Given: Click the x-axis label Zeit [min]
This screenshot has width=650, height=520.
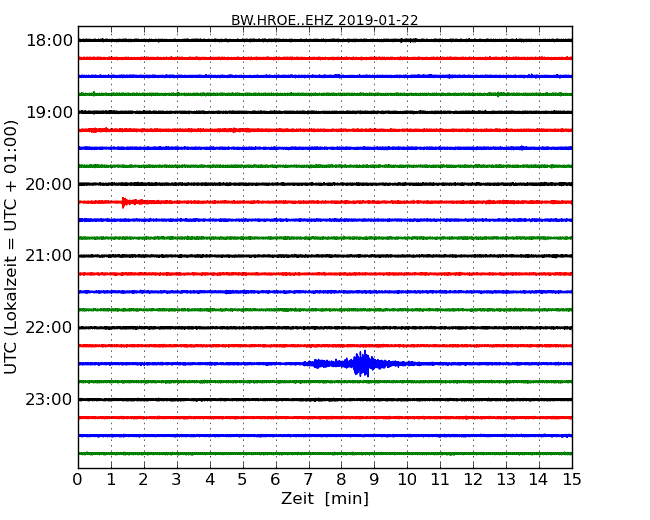Looking at the screenshot, I should [x=325, y=498].
